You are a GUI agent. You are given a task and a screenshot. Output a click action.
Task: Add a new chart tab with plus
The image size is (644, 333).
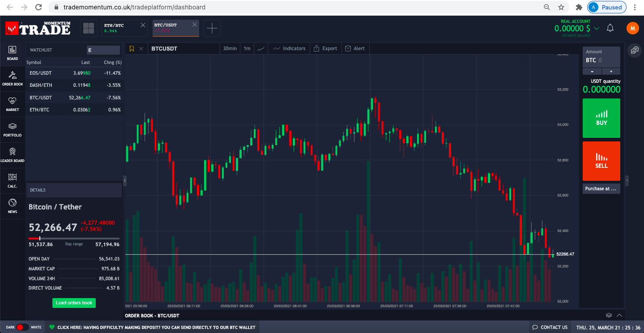pos(212,28)
